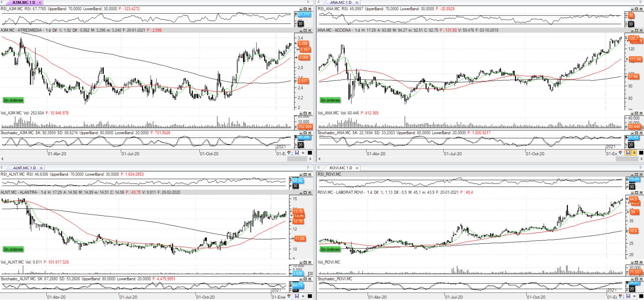644x300 pixels.
Task: Toggle the 'Sin órdenes' badge on the ROVI chart
Action: pos(330,249)
